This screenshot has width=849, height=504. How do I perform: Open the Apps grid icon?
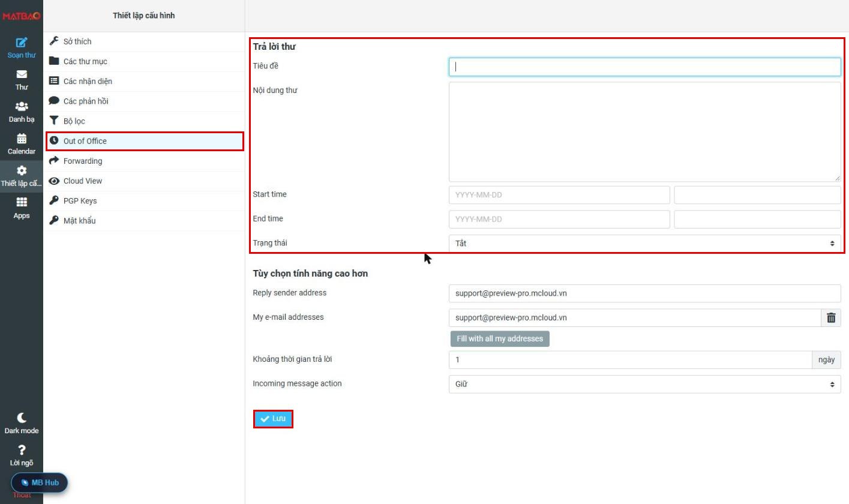click(x=22, y=203)
